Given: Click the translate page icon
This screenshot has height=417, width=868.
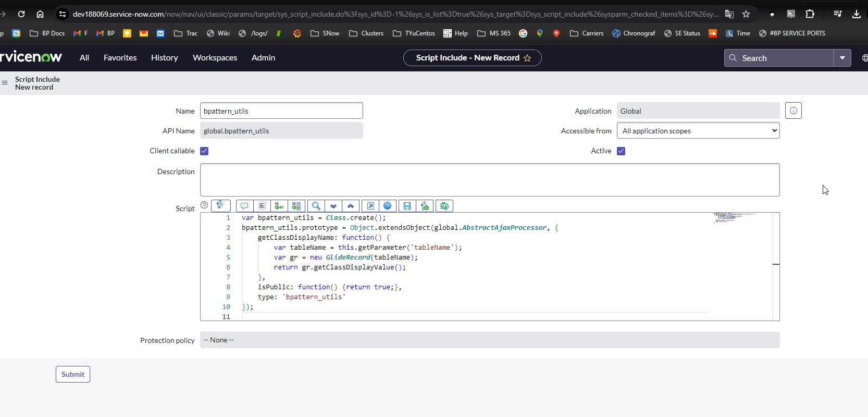Looking at the screenshot, I should [x=729, y=14].
